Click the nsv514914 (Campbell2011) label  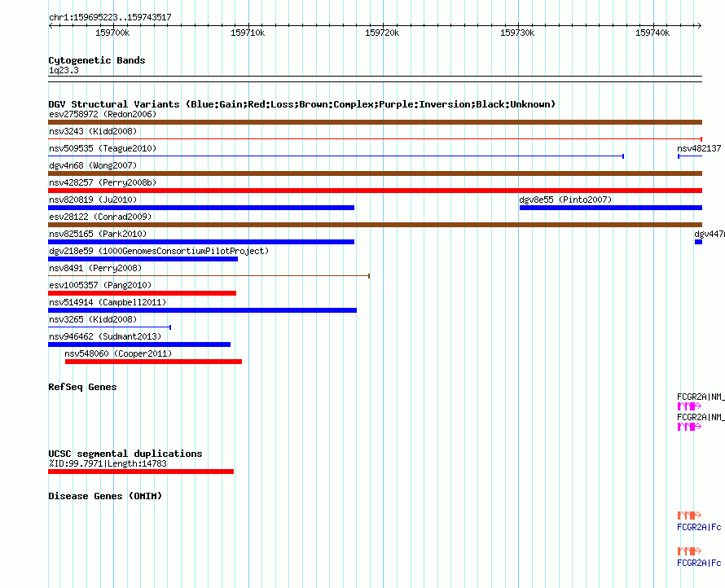click(108, 302)
